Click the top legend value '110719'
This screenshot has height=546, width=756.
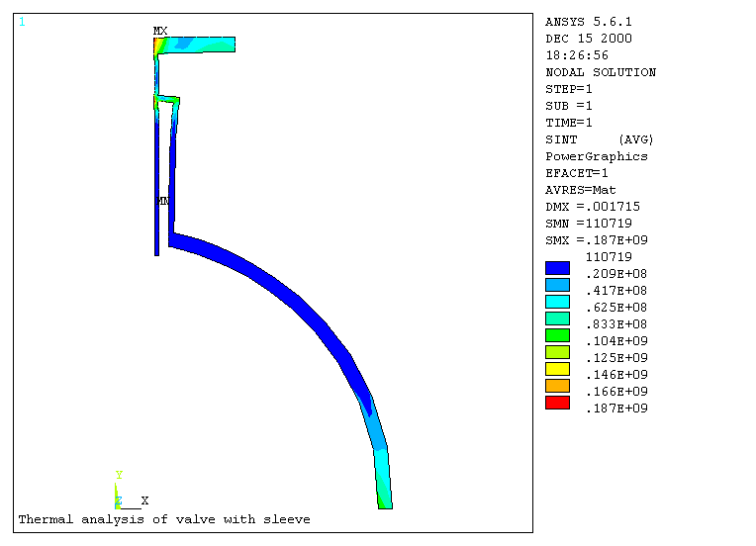[609, 257]
